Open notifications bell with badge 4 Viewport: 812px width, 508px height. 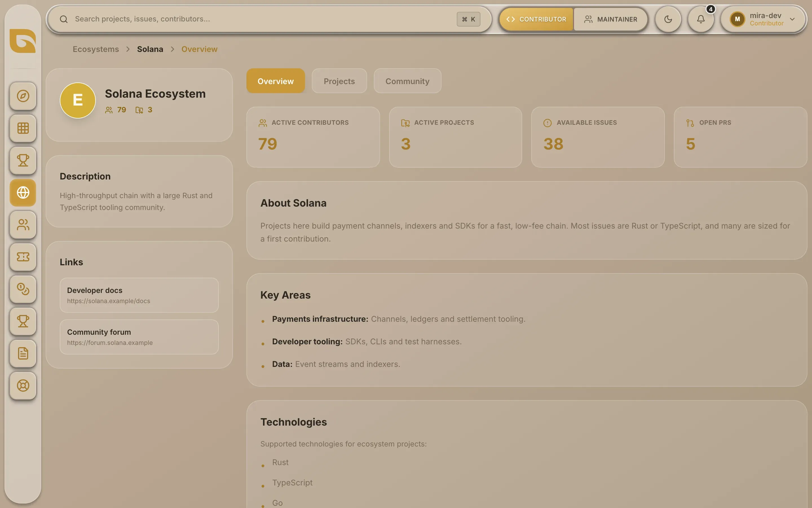tap(701, 19)
